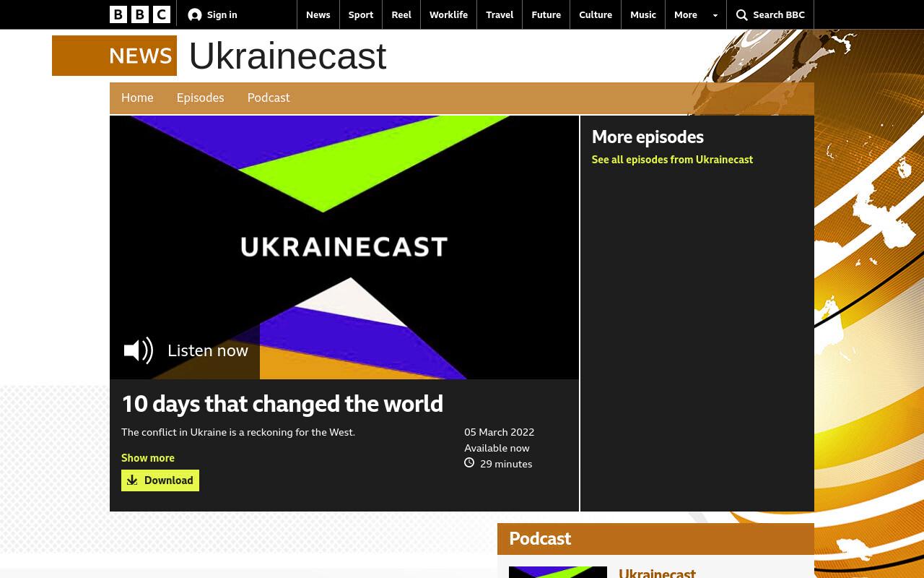The width and height of the screenshot is (924, 578).
Task: Click the clock icon beside duration
Action: tap(469, 463)
